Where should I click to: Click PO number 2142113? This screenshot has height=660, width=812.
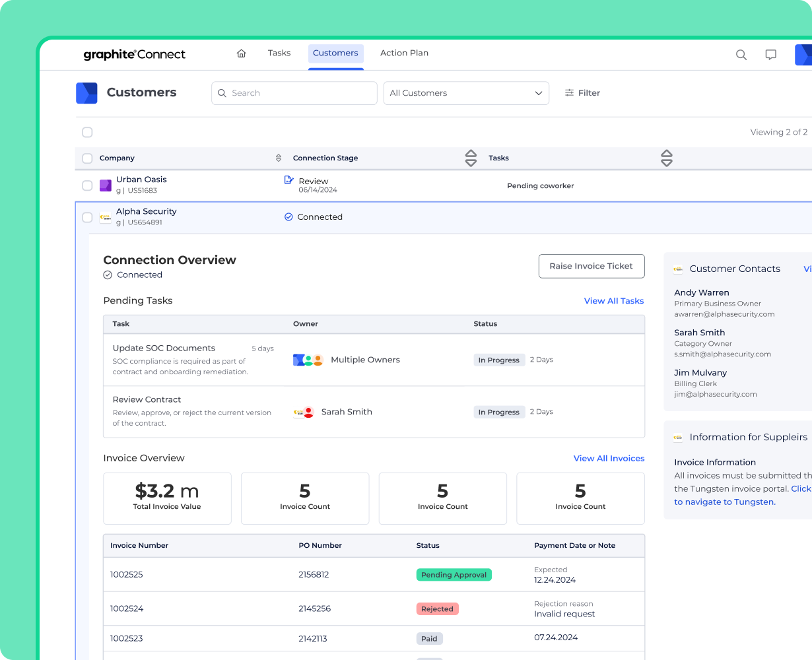point(313,639)
